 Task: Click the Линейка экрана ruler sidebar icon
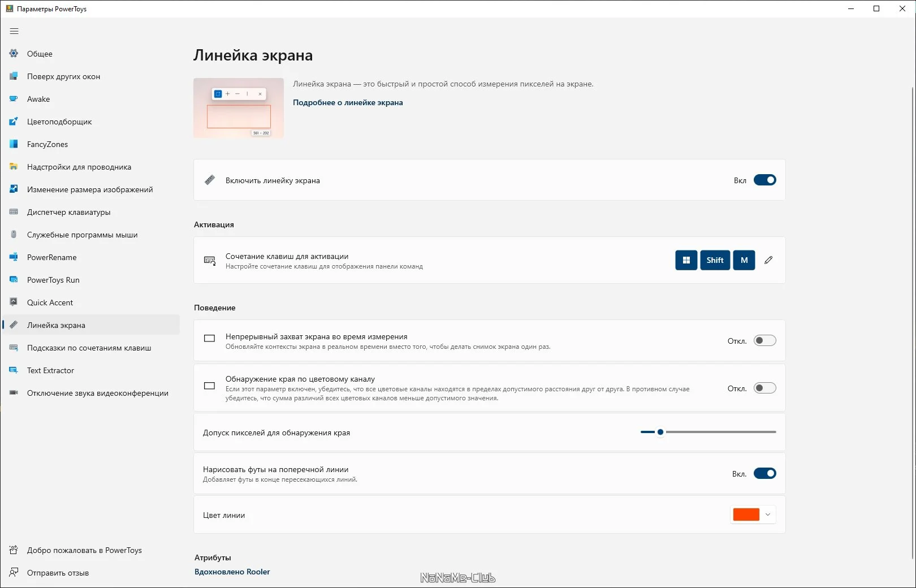(14, 325)
